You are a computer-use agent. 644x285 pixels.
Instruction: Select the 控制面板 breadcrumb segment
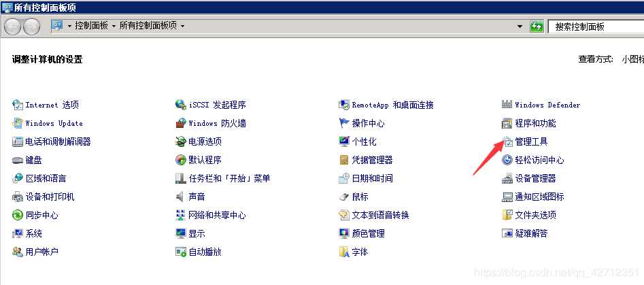click(x=92, y=26)
